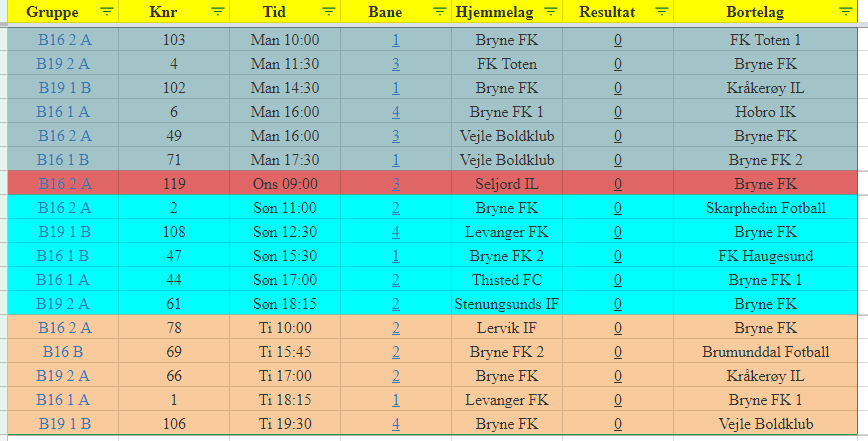Click the Ons 09:00 time cell
The image size is (868, 441).
(x=285, y=184)
